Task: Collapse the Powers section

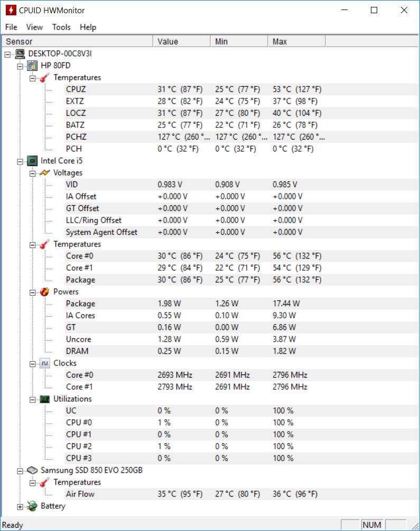Action: 32,292
